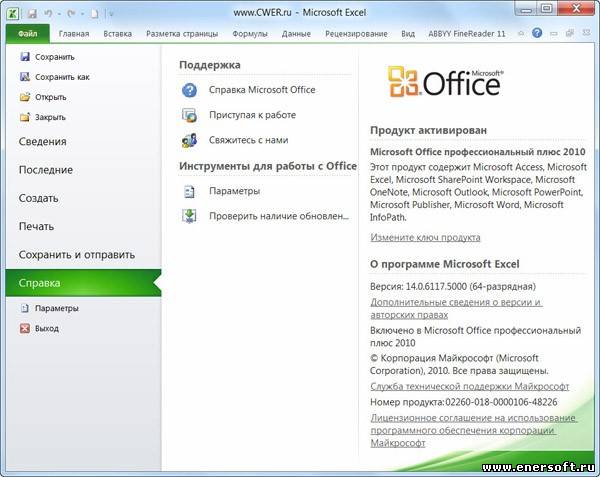600x477 pixels.
Task: Click the Свяжитесь с нами people icon
Action: [189, 140]
